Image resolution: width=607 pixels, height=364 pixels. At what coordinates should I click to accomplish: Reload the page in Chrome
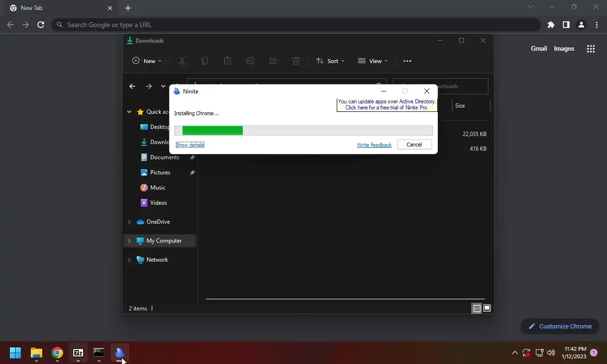[41, 25]
